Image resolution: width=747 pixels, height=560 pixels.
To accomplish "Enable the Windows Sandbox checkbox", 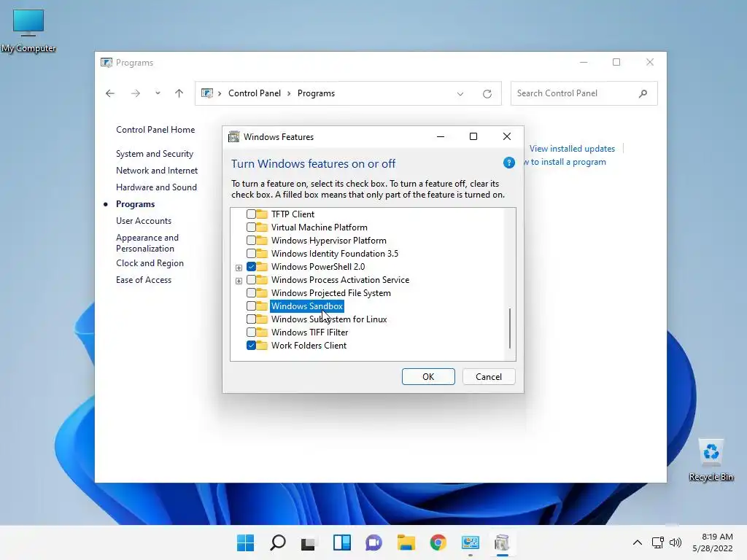I will [251, 306].
